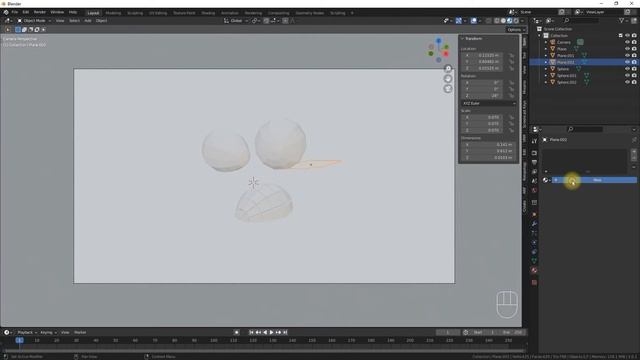The width and height of the screenshot is (640, 360).
Task: Open the Global transform orientation dropdown
Action: click(x=236, y=20)
